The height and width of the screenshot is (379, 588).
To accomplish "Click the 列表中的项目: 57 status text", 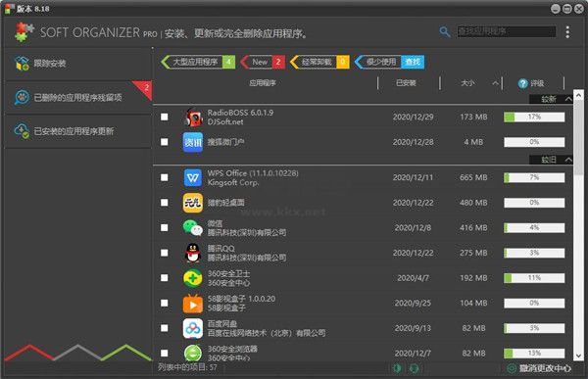I will [x=187, y=367].
